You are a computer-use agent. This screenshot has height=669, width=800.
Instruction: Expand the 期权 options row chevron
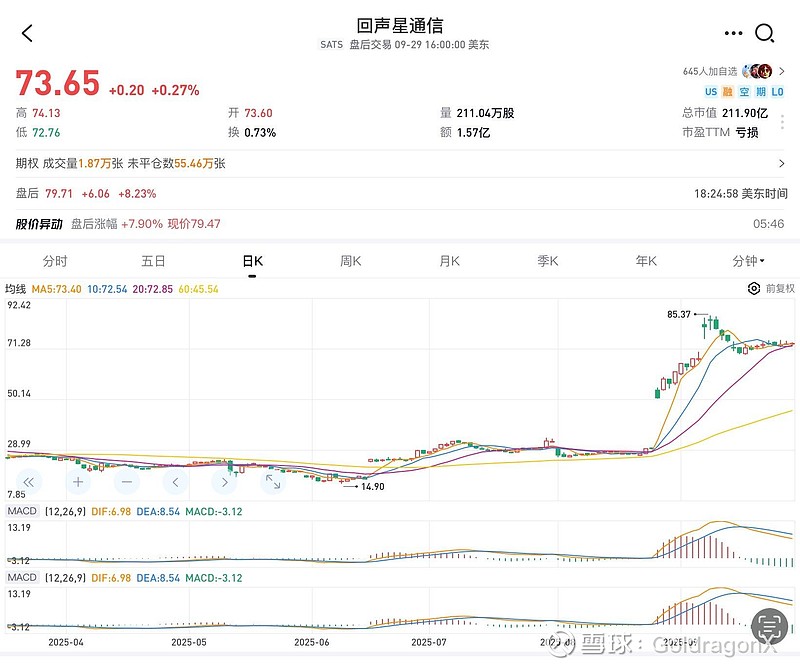781,163
